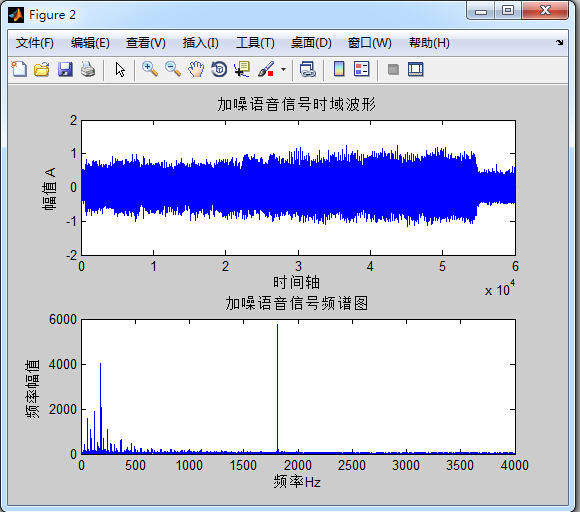The height and width of the screenshot is (512, 580).
Task: Open the 文件(F) menu
Action: coord(34,43)
